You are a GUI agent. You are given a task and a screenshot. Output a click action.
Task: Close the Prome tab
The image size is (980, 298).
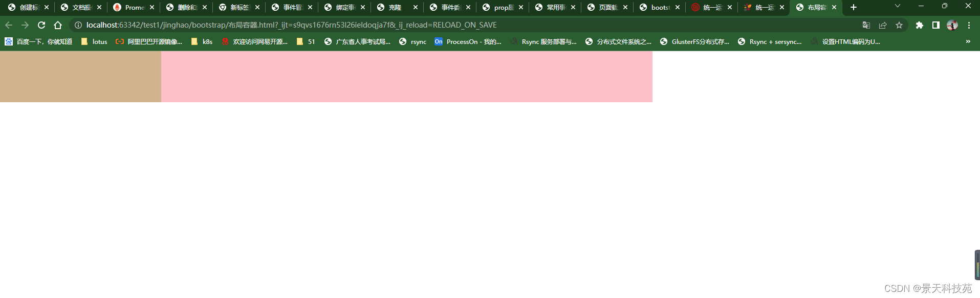(152, 7)
